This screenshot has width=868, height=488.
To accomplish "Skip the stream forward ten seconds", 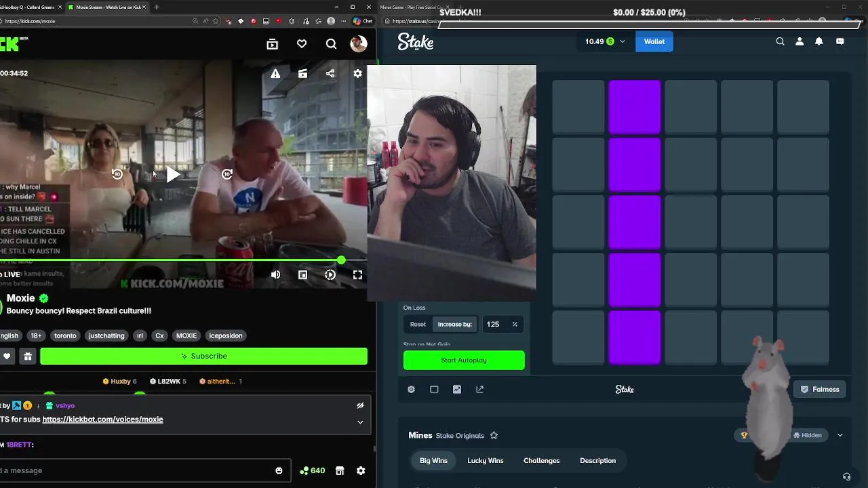I will [227, 174].
